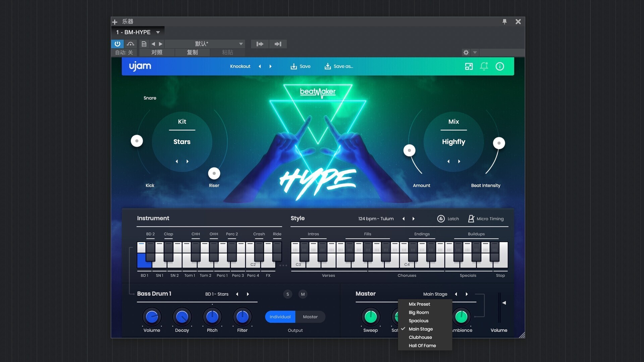Solo Bass Drum 1 with S button
Screen dimensions: 644x362
pos(287,294)
